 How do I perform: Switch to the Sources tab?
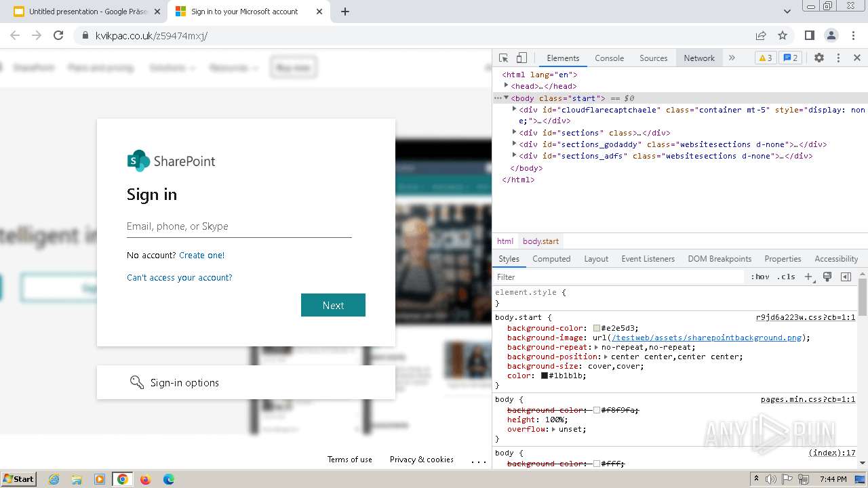(x=654, y=58)
